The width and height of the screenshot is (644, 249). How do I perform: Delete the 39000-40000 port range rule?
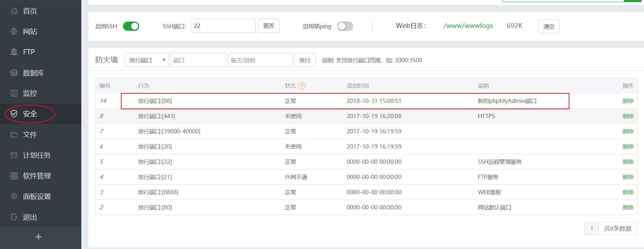pos(628,131)
